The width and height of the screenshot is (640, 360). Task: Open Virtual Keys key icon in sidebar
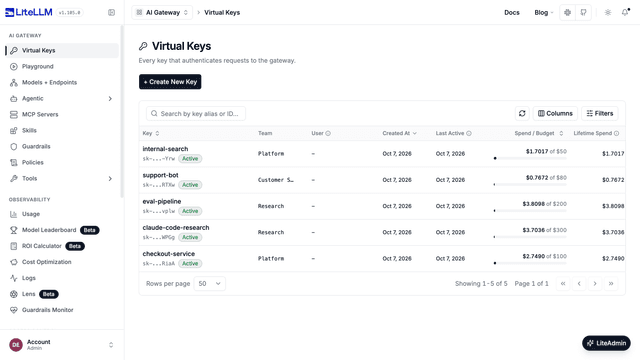tap(14, 50)
